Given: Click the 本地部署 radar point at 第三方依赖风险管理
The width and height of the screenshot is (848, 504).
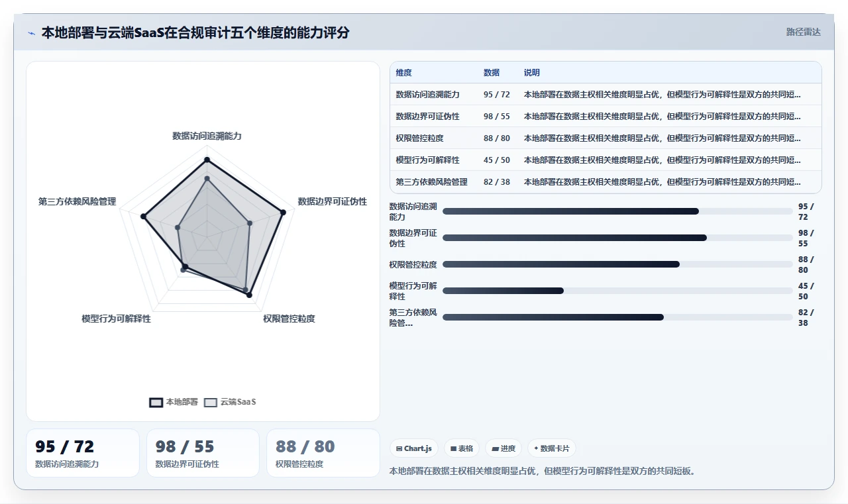Looking at the screenshot, I should click(143, 216).
